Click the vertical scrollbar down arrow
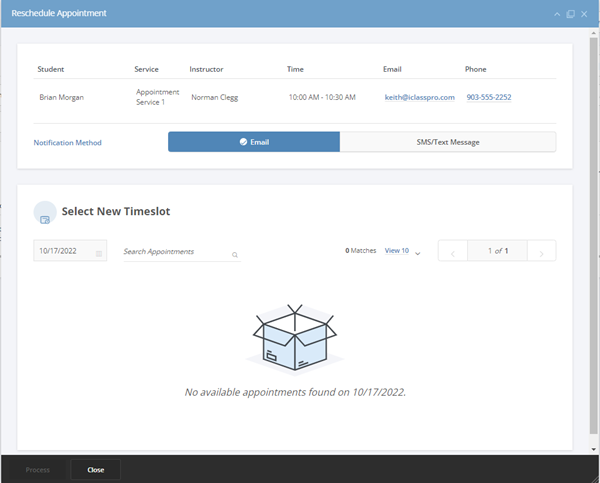The height and width of the screenshot is (483, 600). point(593,449)
